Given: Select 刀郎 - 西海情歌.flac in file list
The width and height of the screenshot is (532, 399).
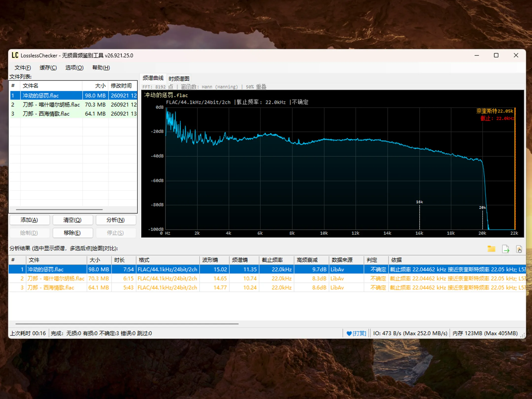Looking at the screenshot, I should click(x=73, y=114).
